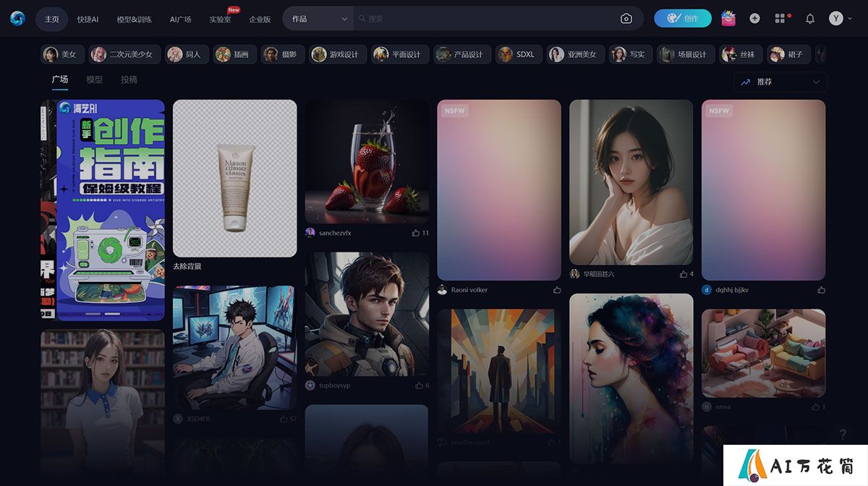
Task: Open the 推荐 sort dropdown
Action: (780, 82)
